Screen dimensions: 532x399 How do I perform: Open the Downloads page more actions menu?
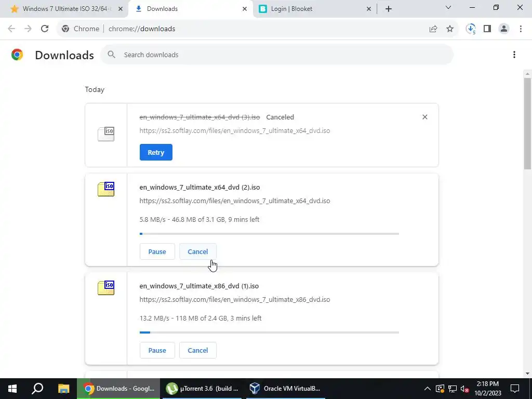click(514, 55)
